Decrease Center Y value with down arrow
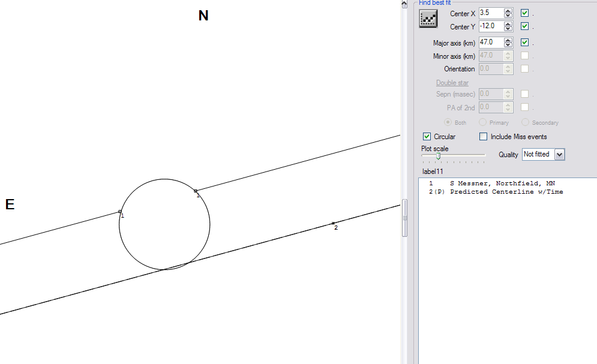The image size is (597, 364). tap(508, 29)
